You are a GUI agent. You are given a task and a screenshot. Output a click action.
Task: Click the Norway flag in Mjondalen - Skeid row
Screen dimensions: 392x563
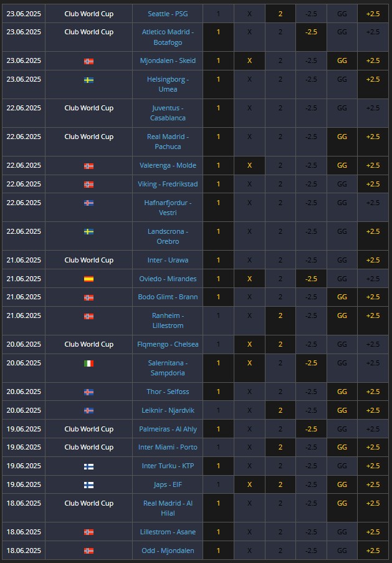(88, 61)
